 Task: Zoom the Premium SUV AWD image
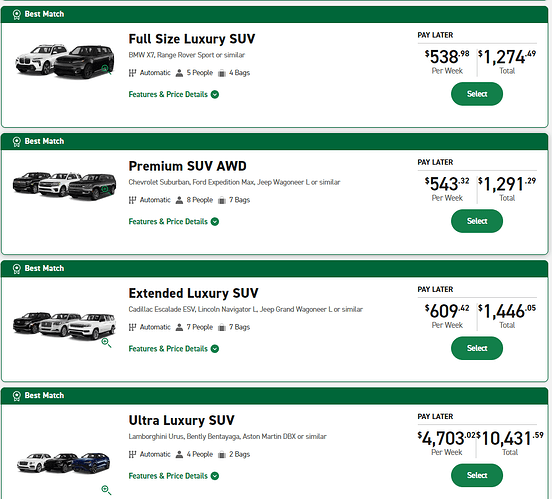point(106,190)
